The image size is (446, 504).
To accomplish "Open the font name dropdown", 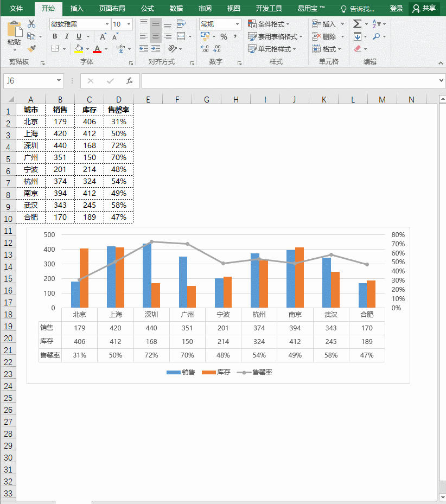I will [x=107, y=24].
